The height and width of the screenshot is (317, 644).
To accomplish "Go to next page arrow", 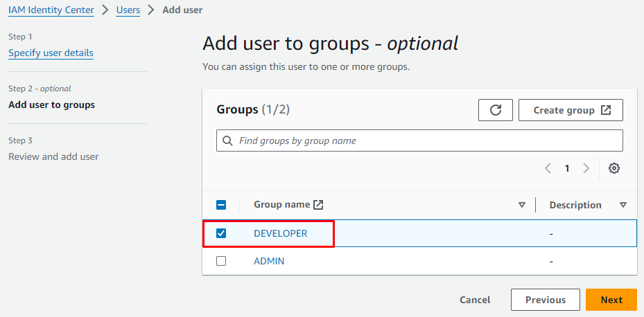I will (x=586, y=168).
